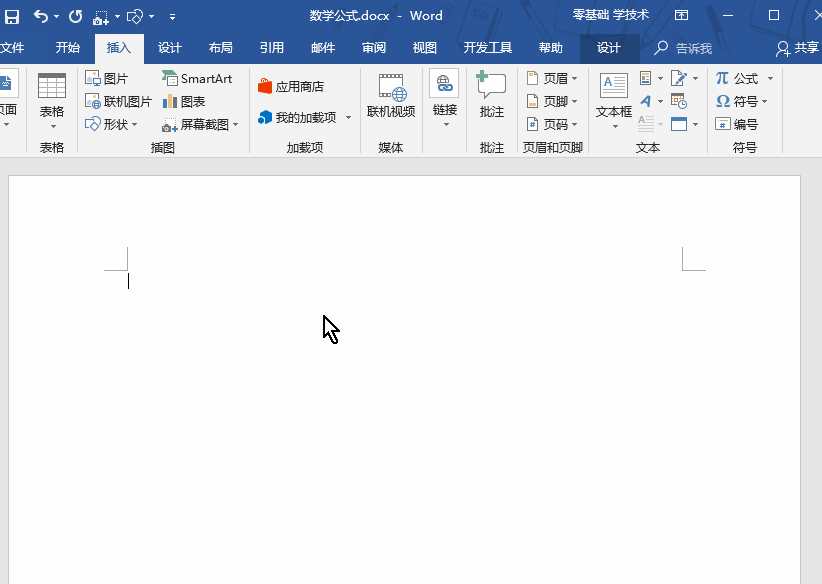Expand the 链接 dropdown arrow
Viewport: 822px width, 584px height.
click(446, 124)
